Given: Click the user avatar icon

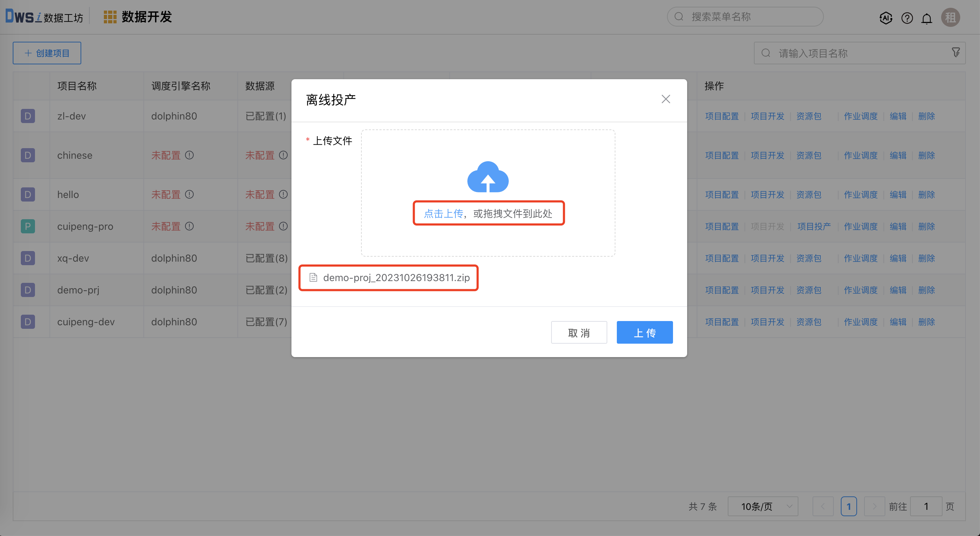Looking at the screenshot, I should [950, 18].
